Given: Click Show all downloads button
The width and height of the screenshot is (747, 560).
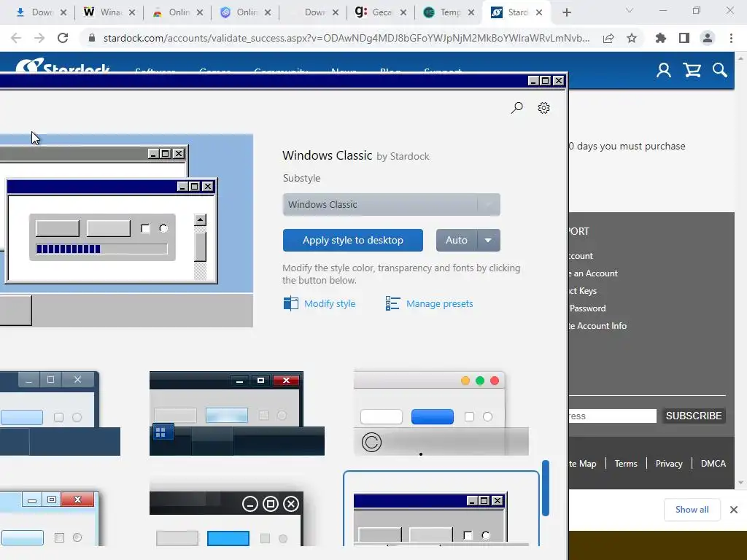Looking at the screenshot, I should tap(692, 510).
